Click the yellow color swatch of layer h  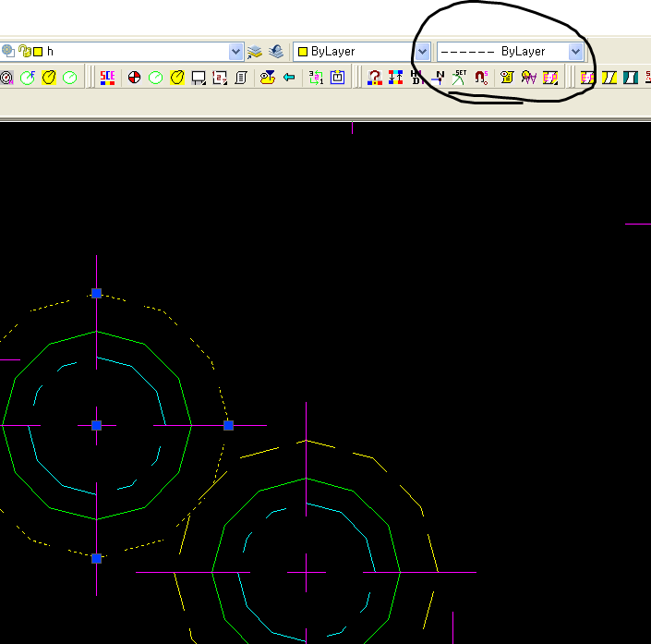(x=38, y=52)
